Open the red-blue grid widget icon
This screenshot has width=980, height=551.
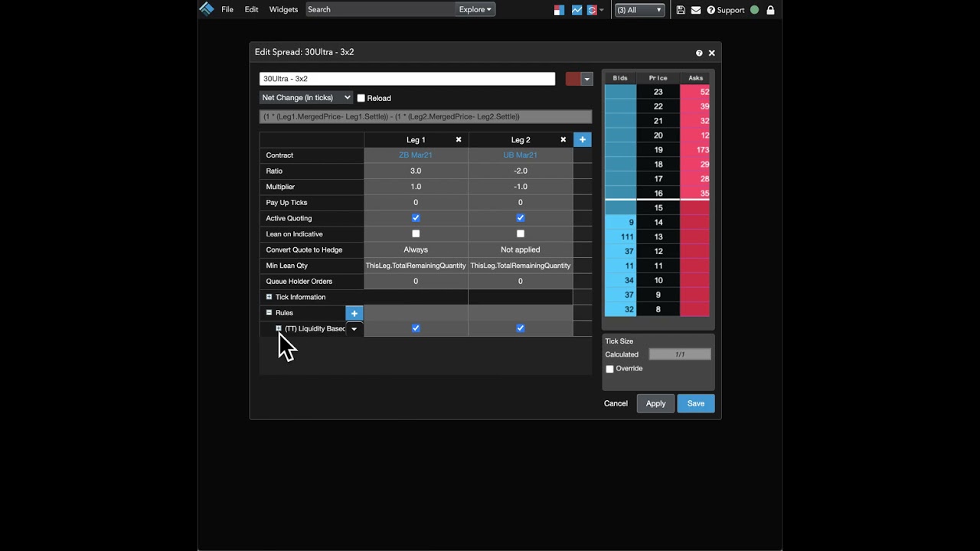pyautogui.click(x=559, y=10)
